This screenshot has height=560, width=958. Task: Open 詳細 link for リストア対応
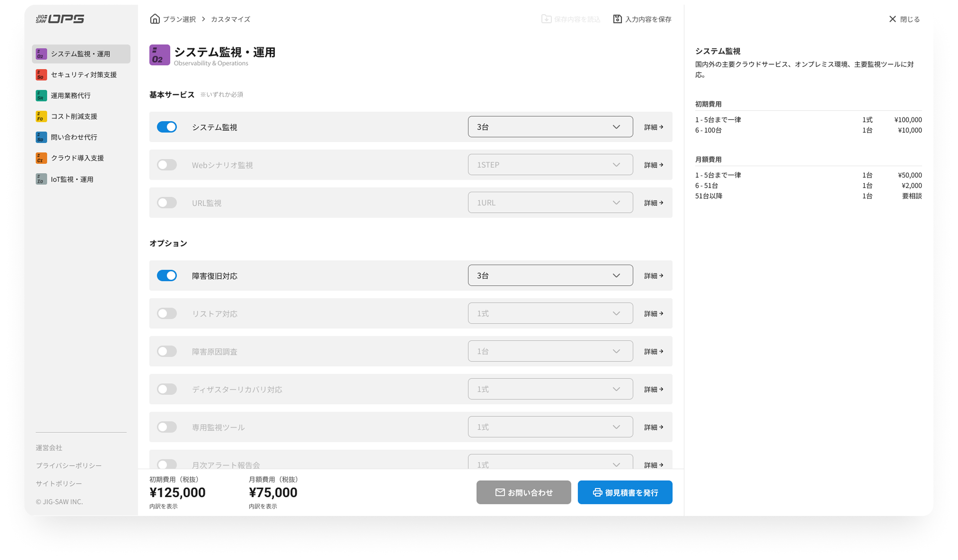pos(654,314)
